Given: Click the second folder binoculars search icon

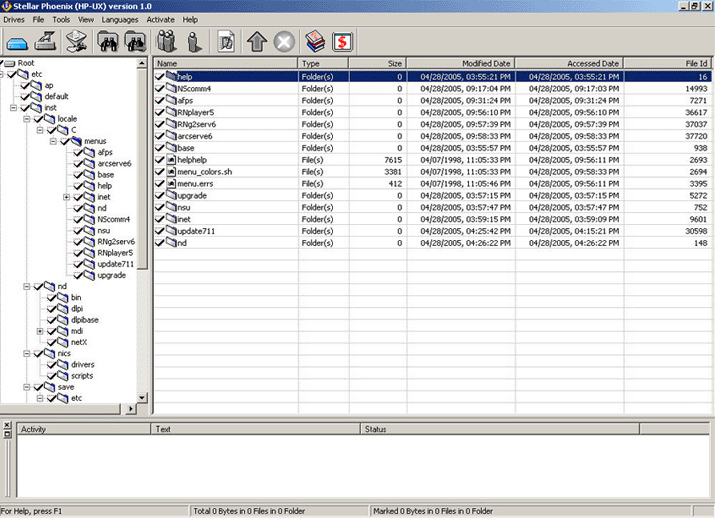Looking at the screenshot, I should (x=135, y=41).
